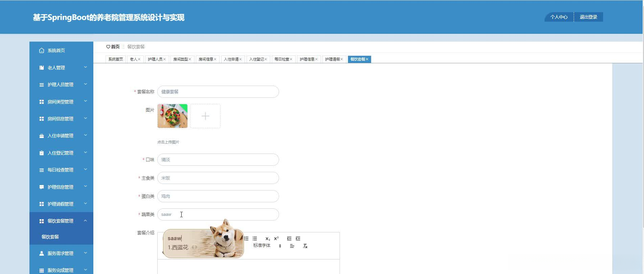Click the 口味 input field

(x=218, y=160)
